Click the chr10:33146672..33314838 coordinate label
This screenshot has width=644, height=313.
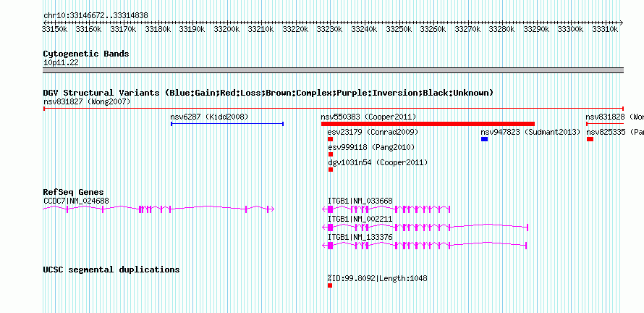pos(96,16)
